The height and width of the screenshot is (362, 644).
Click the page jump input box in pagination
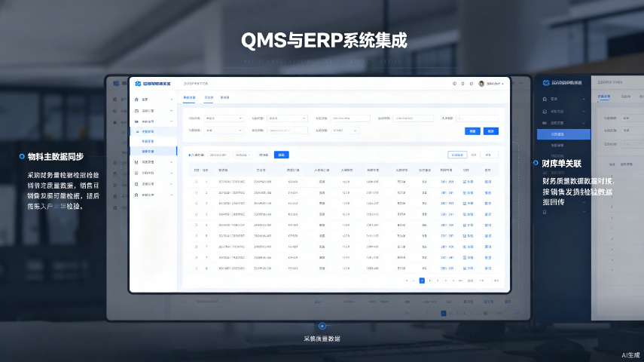click(482, 281)
